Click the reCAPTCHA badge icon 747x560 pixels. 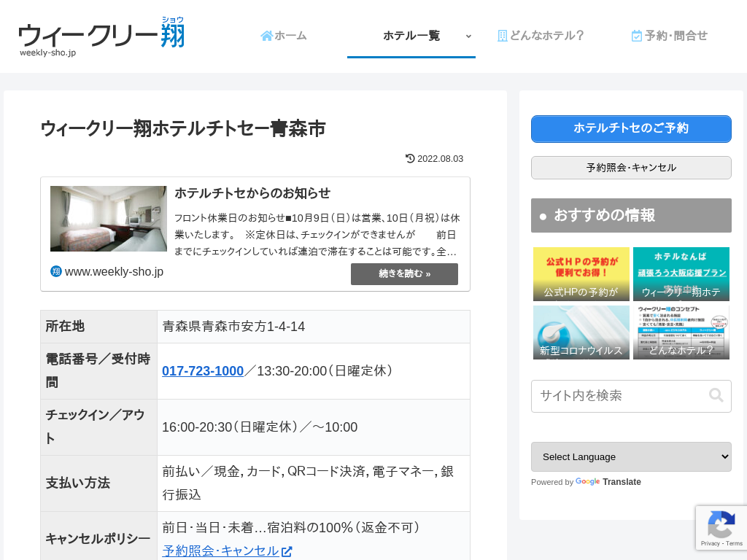tap(721, 525)
